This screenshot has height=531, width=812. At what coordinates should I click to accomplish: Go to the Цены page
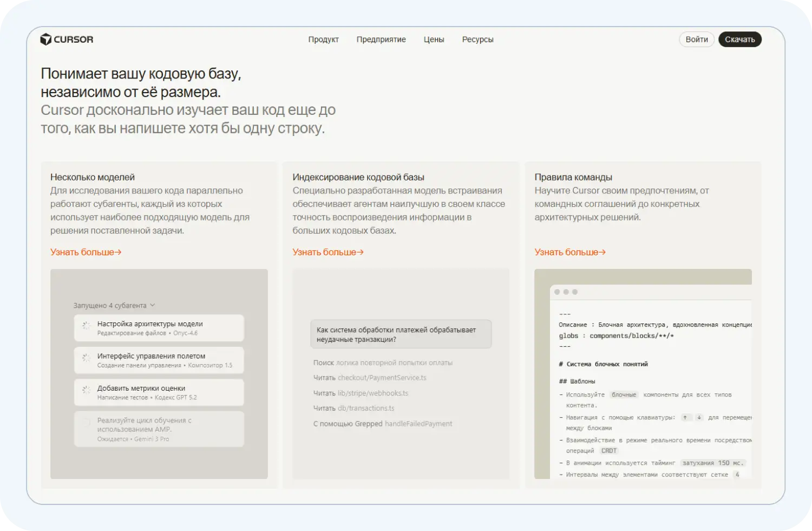(x=434, y=40)
